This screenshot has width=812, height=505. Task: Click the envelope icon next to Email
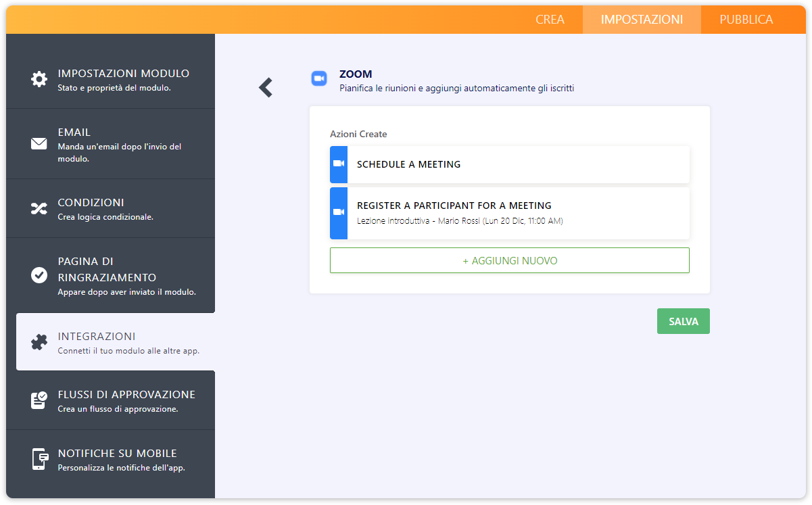coord(39,143)
